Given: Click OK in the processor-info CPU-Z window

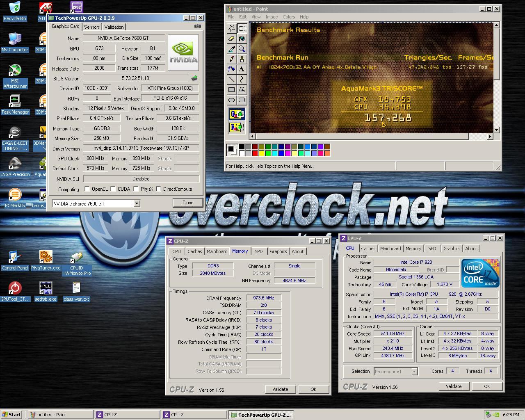Looking at the screenshot, I should 487,386.
